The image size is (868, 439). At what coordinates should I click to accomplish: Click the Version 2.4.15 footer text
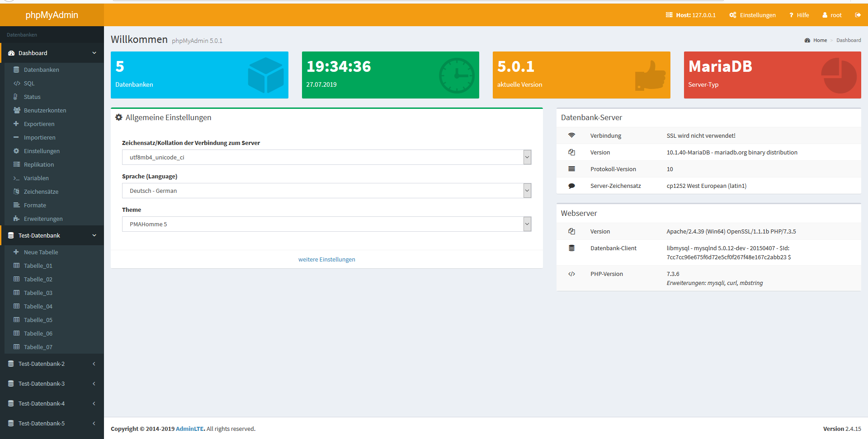click(842, 429)
